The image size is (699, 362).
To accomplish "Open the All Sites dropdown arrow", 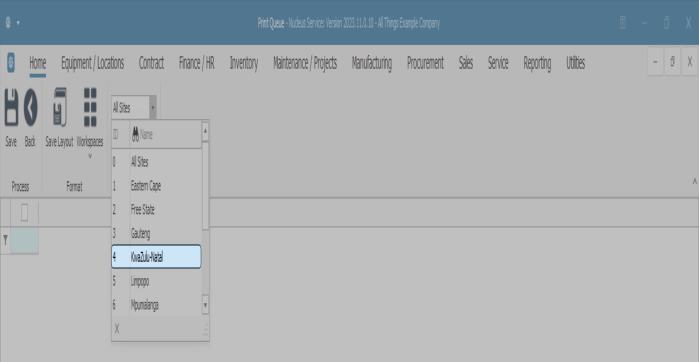I will (152, 108).
